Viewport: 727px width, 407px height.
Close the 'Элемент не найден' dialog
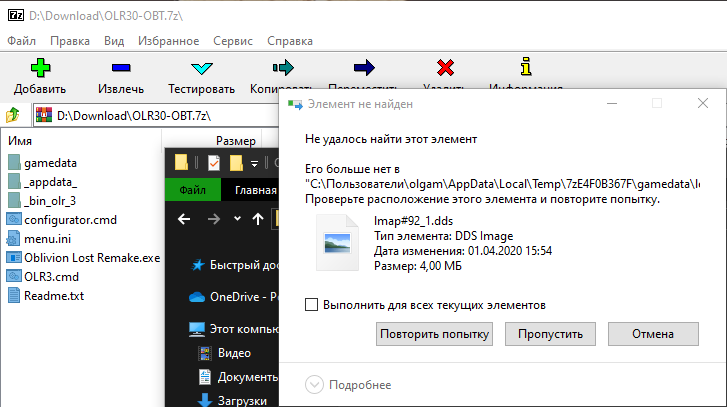coord(702,103)
